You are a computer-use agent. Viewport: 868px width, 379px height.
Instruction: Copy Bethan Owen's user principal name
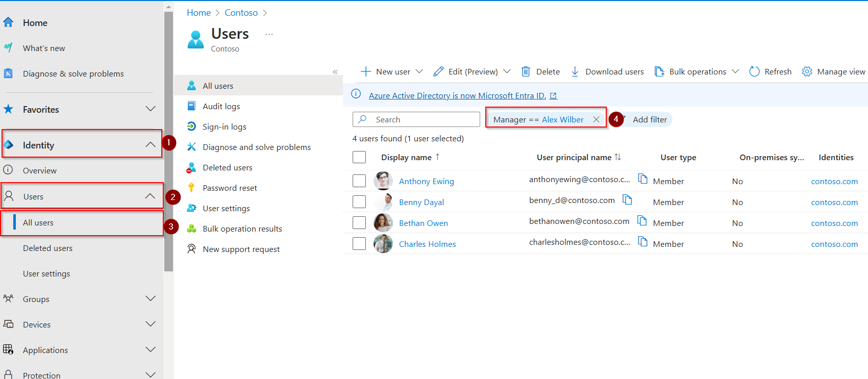pyautogui.click(x=642, y=221)
